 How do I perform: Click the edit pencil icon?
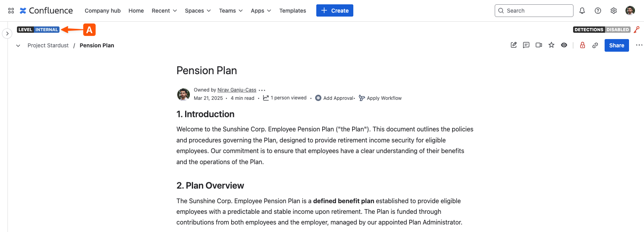(x=514, y=45)
